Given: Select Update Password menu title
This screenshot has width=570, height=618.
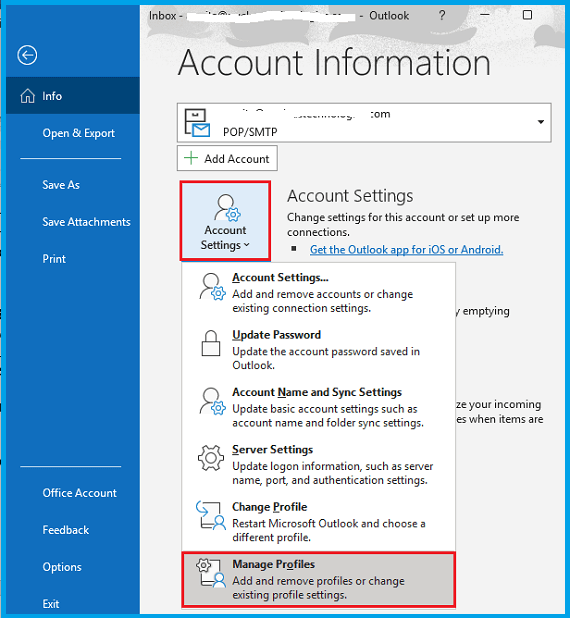Looking at the screenshot, I should [x=276, y=335].
